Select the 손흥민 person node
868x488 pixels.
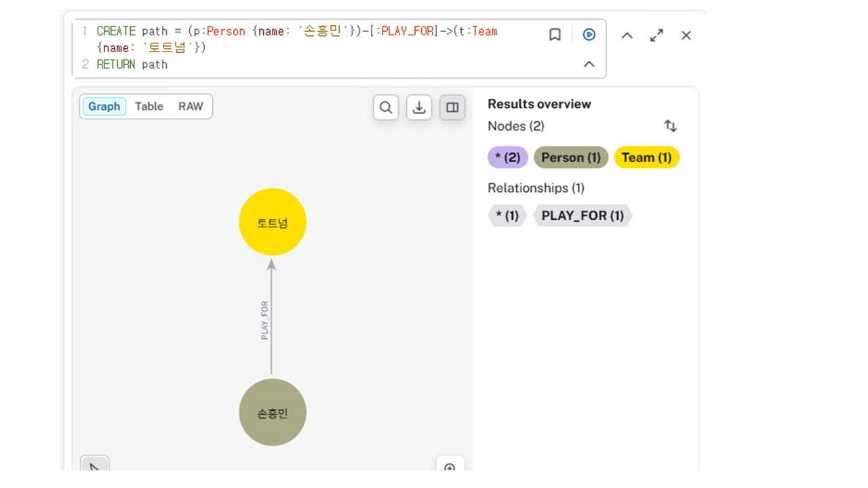point(273,412)
